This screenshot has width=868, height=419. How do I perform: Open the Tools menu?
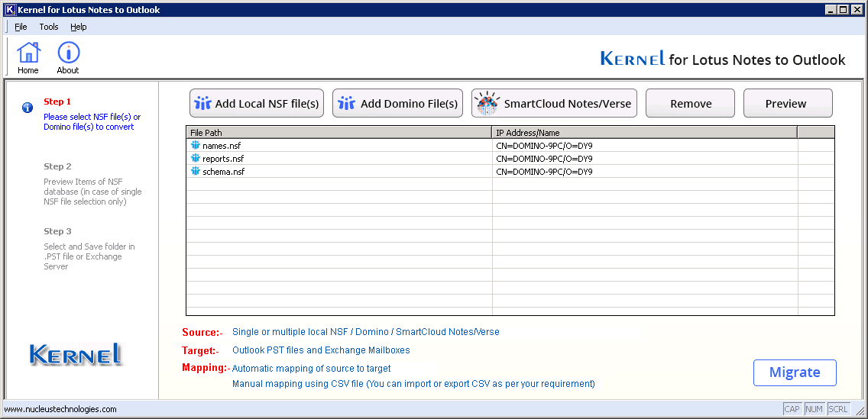[49, 27]
